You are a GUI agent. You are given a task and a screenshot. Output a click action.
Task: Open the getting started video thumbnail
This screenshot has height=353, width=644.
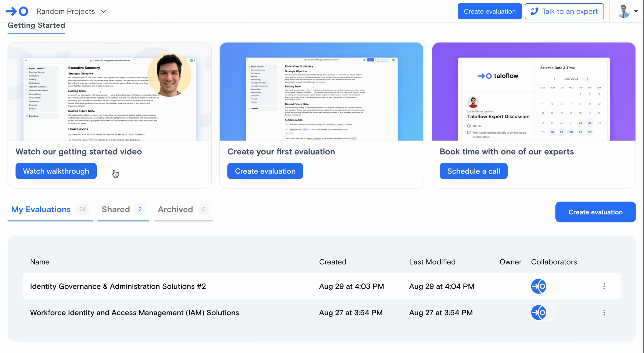tap(110, 92)
